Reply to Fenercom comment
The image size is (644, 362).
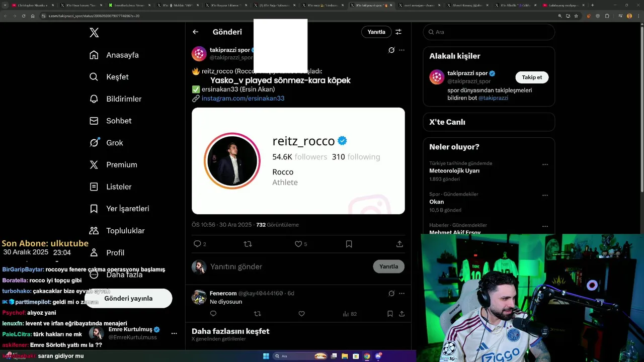click(213, 314)
